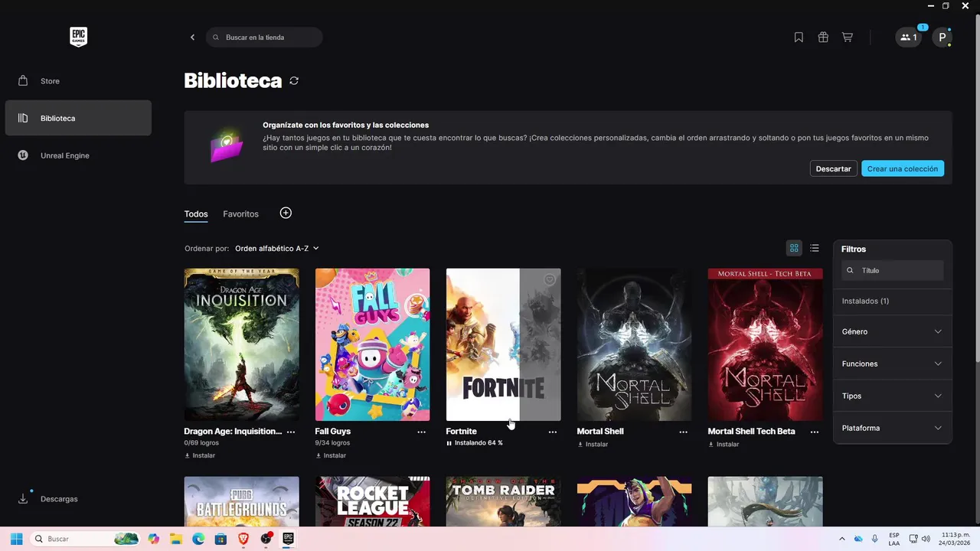Click the 0/69 logros achievements text

coord(202,443)
